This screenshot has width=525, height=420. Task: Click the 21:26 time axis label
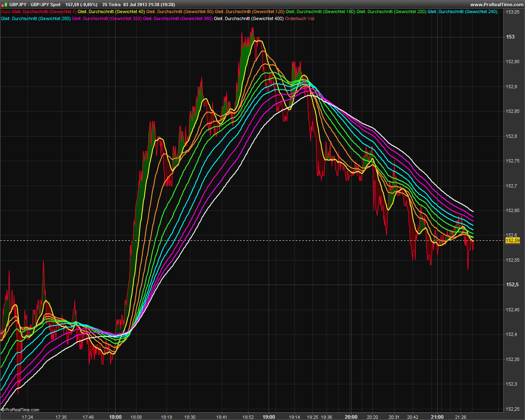(461, 417)
